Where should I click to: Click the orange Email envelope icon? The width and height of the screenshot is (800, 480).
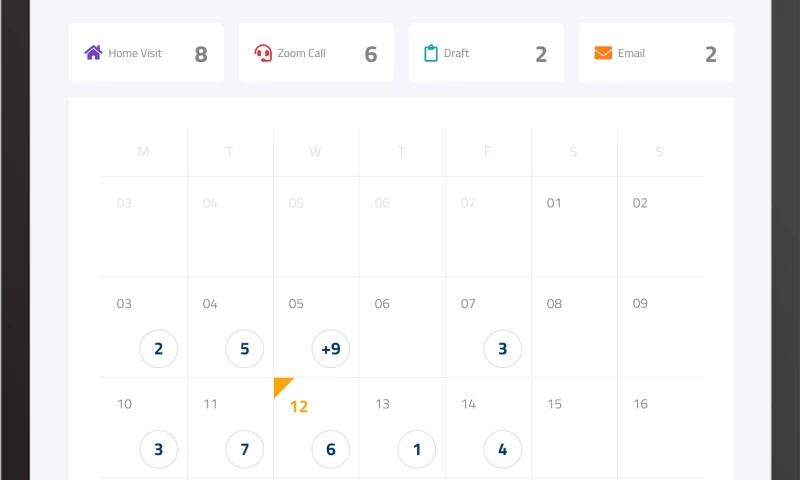point(603,53)
